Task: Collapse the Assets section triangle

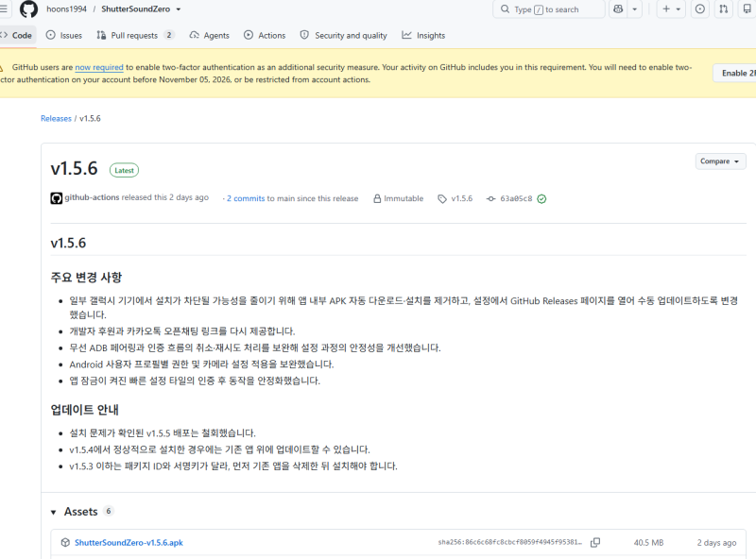Action: coord(54,512)
